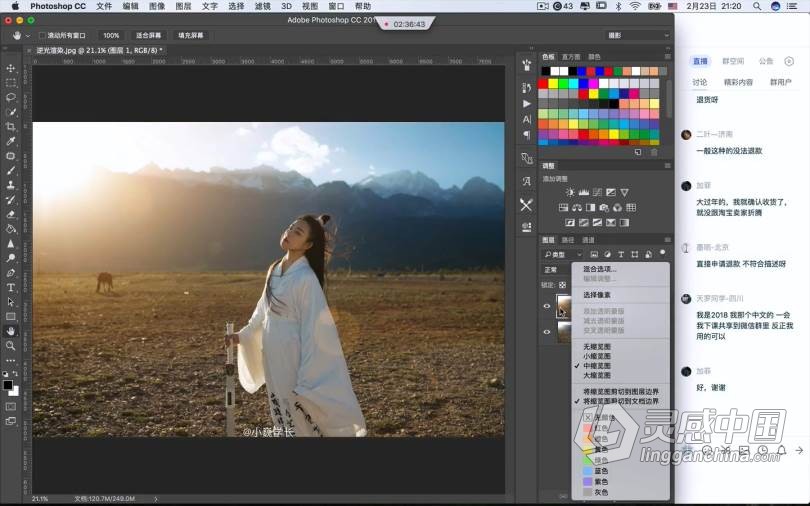Screen dimensions: 810x506
Task: Open the Layers panel flyout menu
Action: [667, 240]
